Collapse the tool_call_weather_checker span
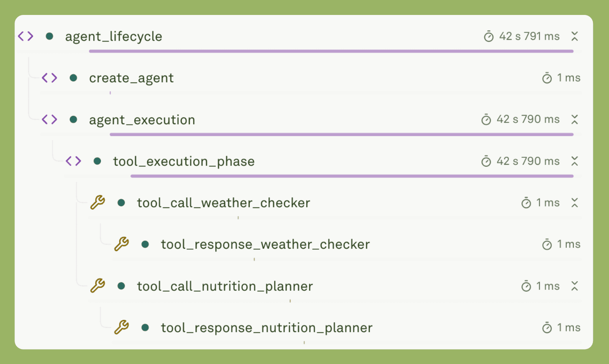609x364 pixels. pos(574,203)
